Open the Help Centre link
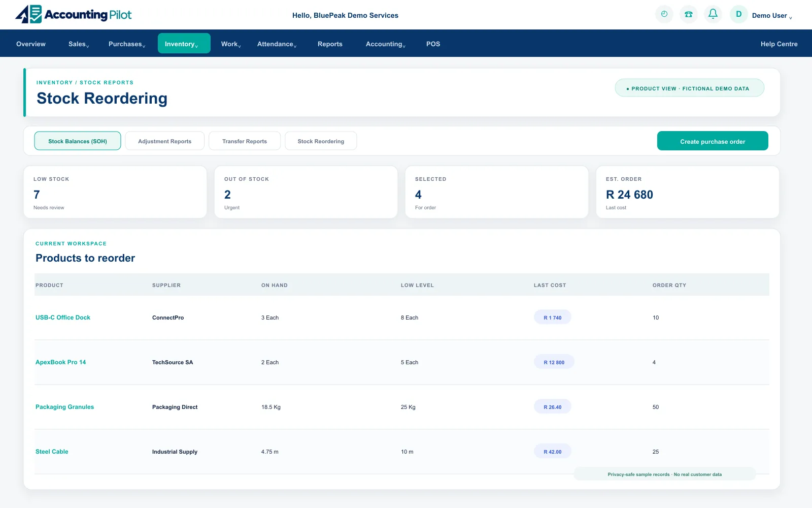 pos(779,44)
